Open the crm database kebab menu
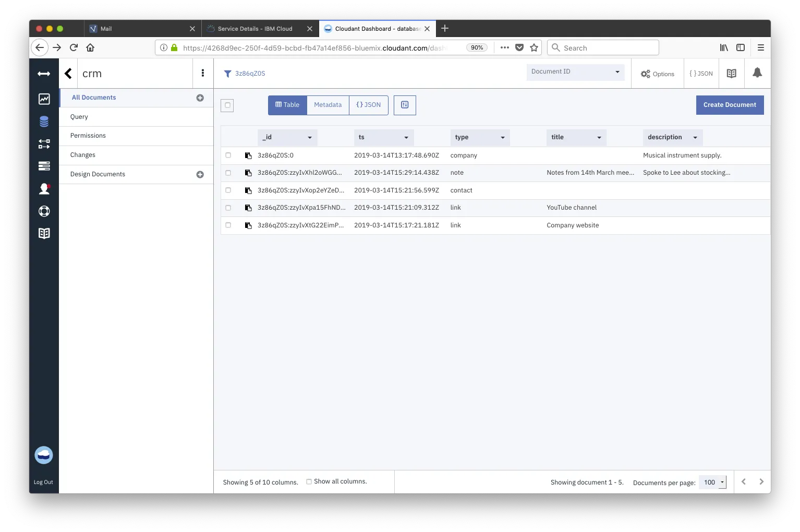Screen dimensions: 800x532 coord(203,74)
